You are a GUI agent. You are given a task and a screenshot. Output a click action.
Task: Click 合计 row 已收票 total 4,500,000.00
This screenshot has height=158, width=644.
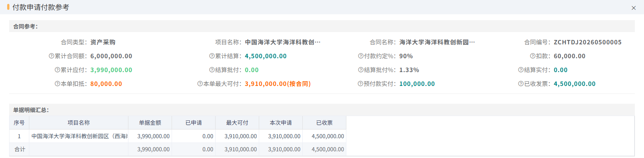click(x=328, y=149)
